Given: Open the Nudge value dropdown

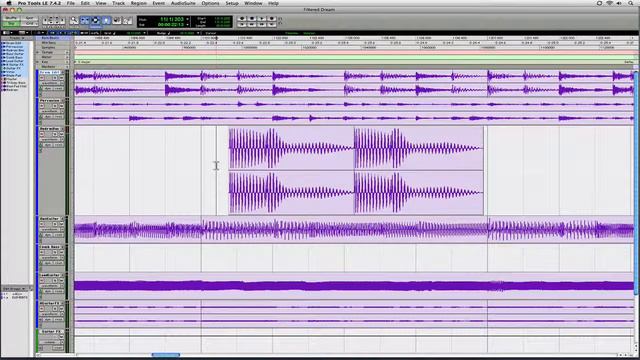Looking at the screenshot, I should coord(198,33).
